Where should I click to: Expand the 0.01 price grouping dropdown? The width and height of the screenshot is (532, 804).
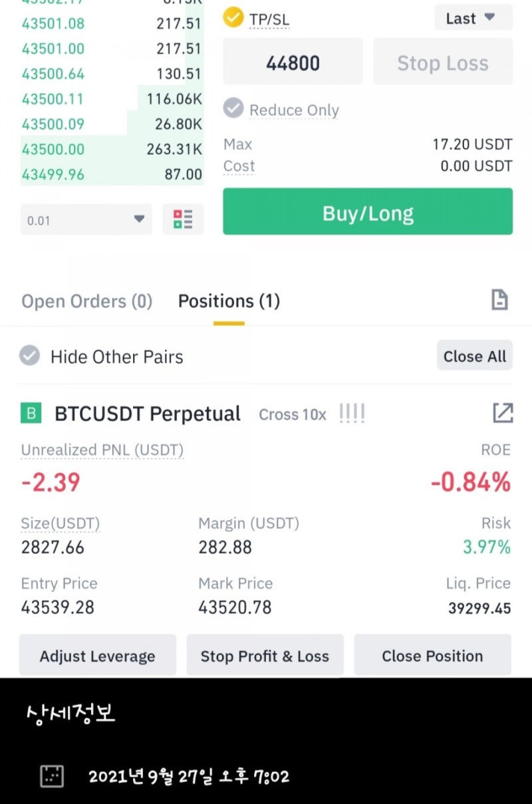click(86, 219)
